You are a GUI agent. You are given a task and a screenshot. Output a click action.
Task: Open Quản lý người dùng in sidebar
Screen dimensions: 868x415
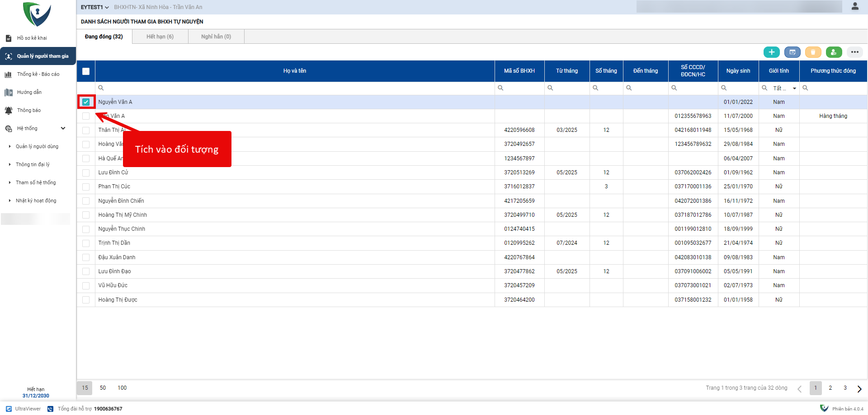coord(37,146)
